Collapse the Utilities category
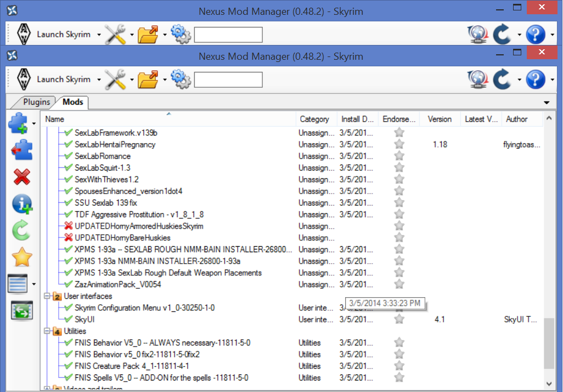This screenshot has height=392, width=563. click(47, 331)
